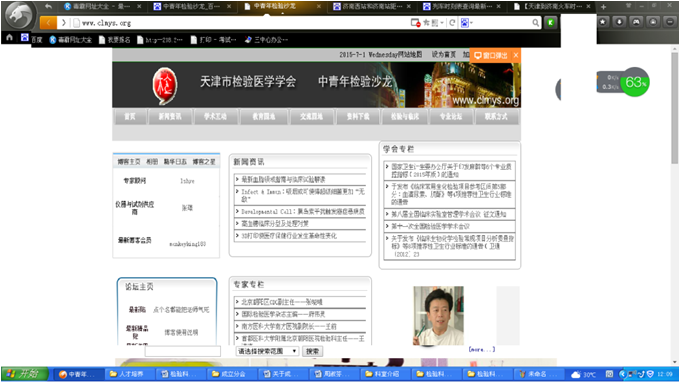Click the Baidu paw bookmark icon
Screen dimensions: 680x383
click(25, 38)
